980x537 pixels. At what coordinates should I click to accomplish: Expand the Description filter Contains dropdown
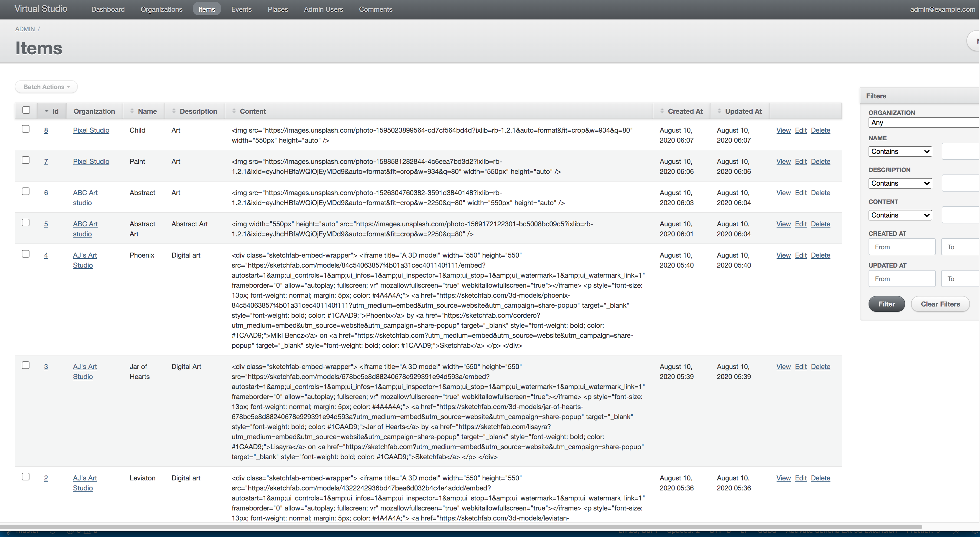click(900, 183)
